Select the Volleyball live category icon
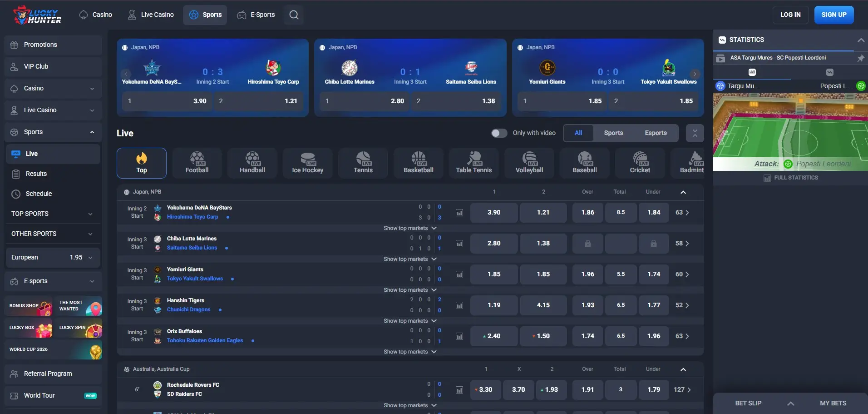 [x=529, y=163]
